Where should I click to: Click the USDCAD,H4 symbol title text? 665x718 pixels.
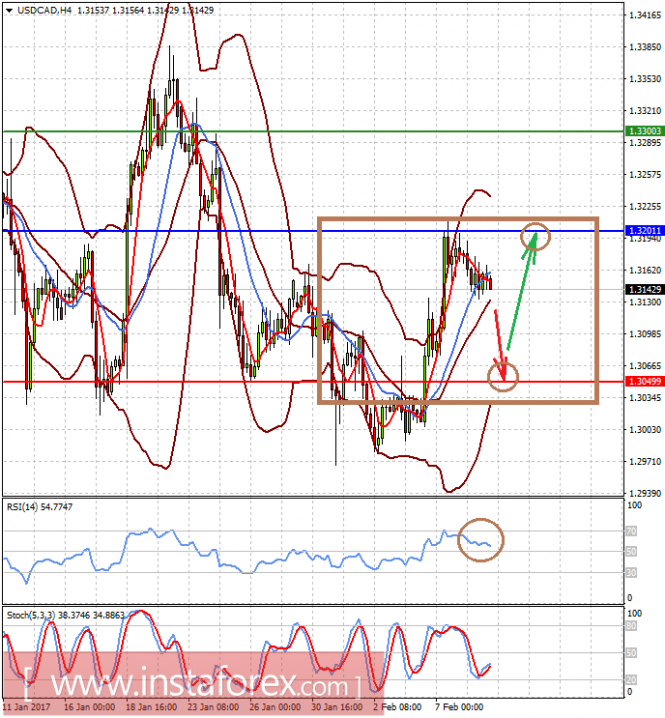click(x=44, y=10)
